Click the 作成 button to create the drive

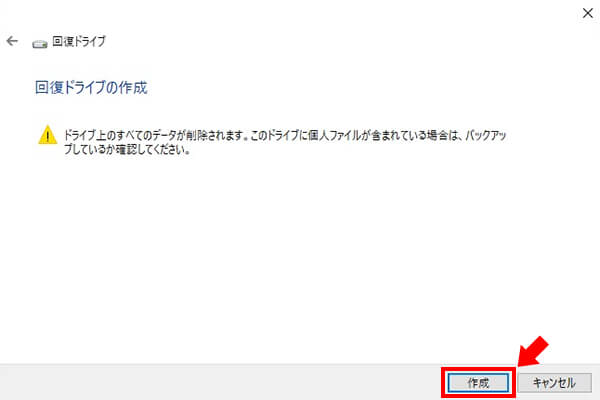pyautogui.click(x=478, y=382)
